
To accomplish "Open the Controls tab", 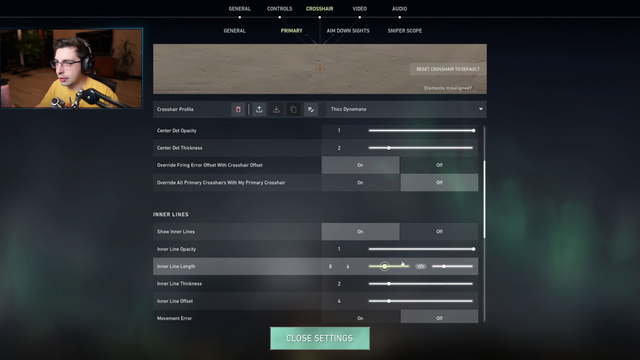I will [x=280, y=9].
